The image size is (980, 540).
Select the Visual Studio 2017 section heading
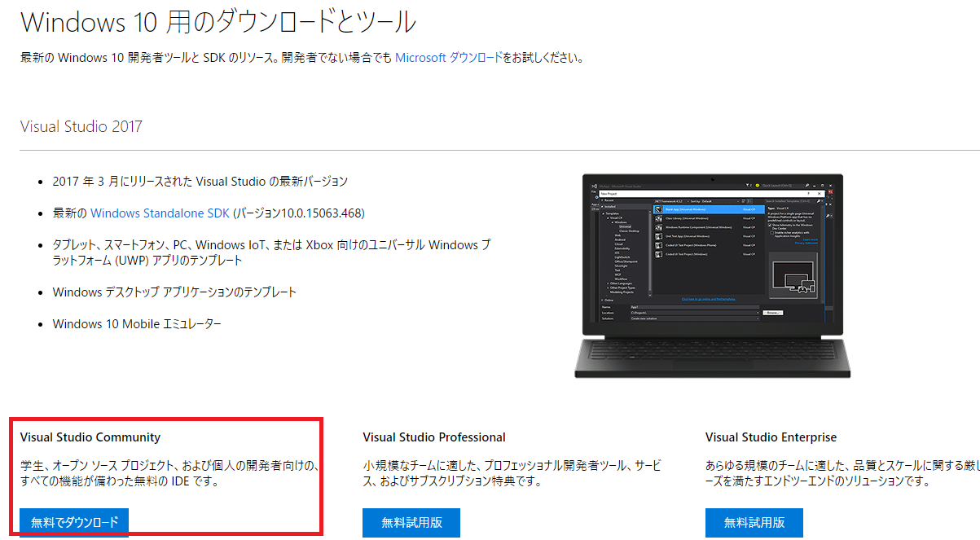[x=81, y=126]
